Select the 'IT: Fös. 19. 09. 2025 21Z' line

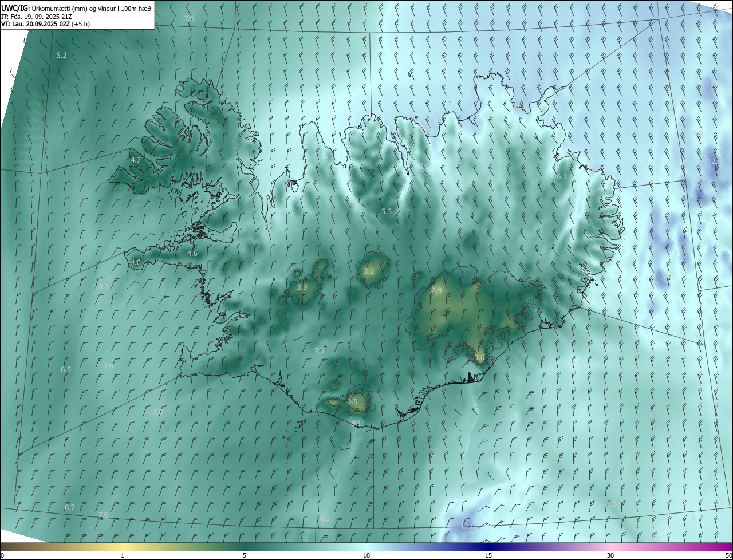coord(37,16)
